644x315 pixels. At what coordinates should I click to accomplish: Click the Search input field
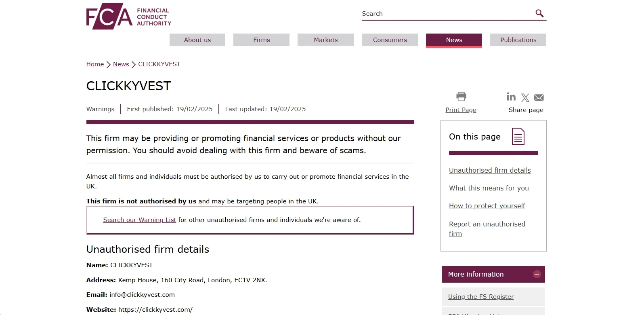click(447, 13)
